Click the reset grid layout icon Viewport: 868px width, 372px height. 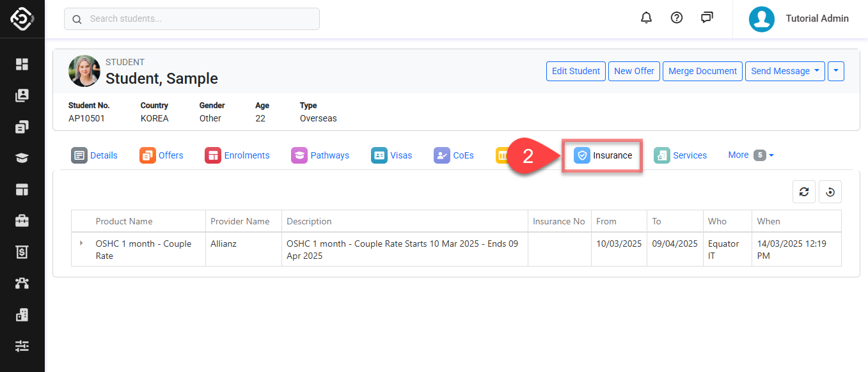830,192
